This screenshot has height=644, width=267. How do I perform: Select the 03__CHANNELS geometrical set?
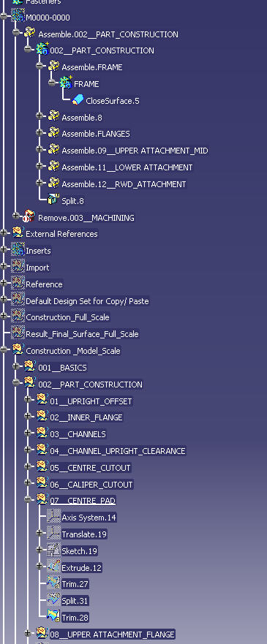(78, 434)
